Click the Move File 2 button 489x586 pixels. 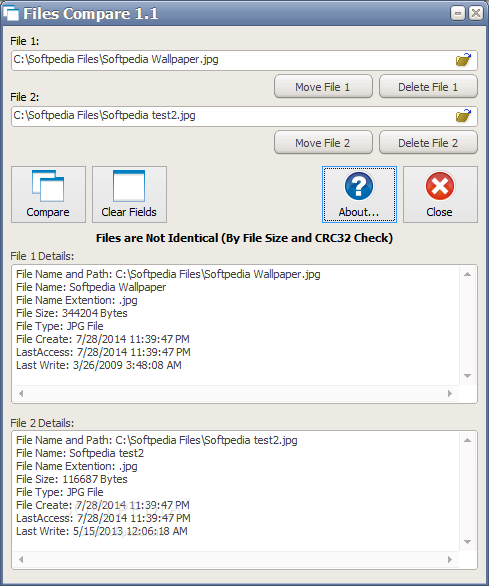(323, 142)
